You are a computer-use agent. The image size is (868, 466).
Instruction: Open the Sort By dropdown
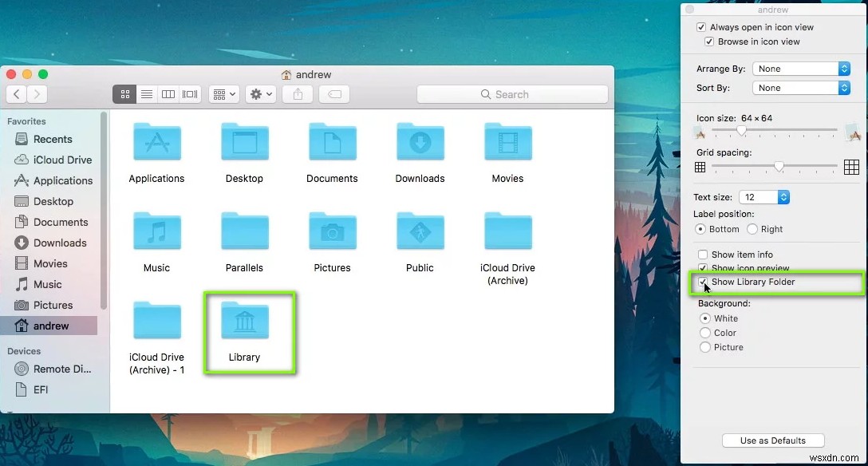click(x=800, y=88)
